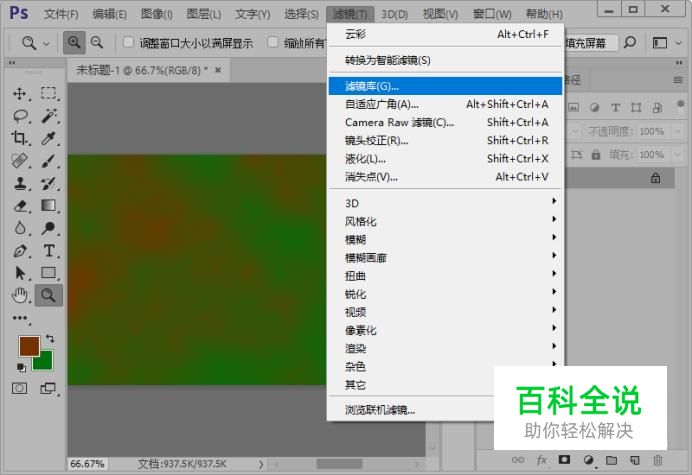Screen dimensions: 692x475
Task: Select the Rectangular Marquee tool
Action: (49, 93)
